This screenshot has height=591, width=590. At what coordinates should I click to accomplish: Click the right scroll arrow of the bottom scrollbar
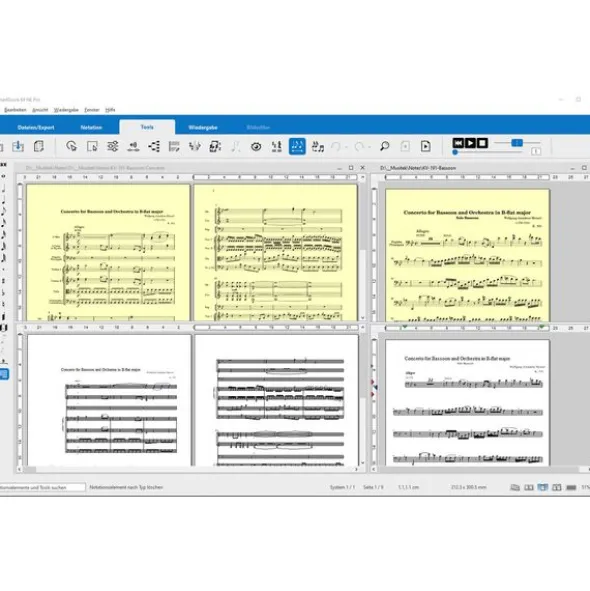(356, 469)
